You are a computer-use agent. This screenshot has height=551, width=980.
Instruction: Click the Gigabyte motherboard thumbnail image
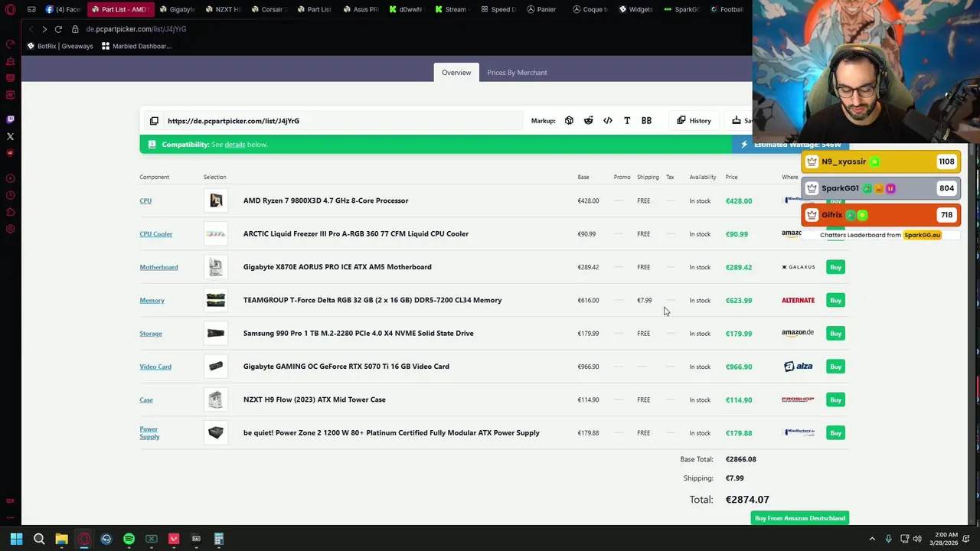[216, 267]
